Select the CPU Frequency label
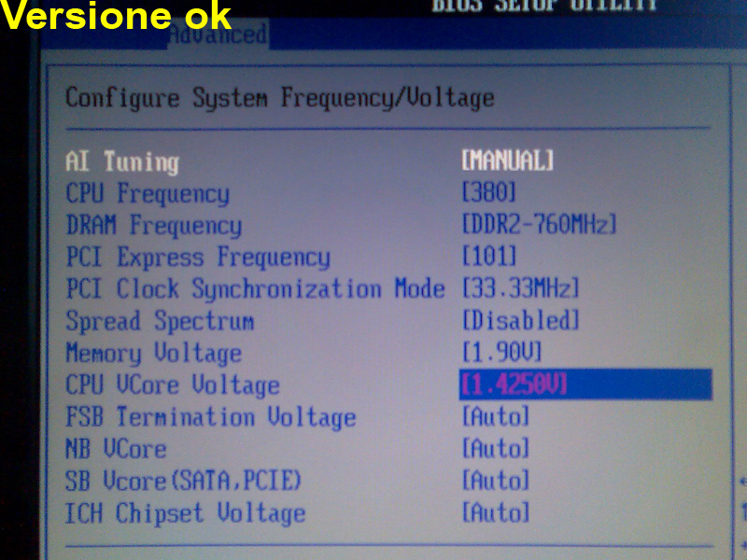Viewport: 747px width, 560px height. 148,194
